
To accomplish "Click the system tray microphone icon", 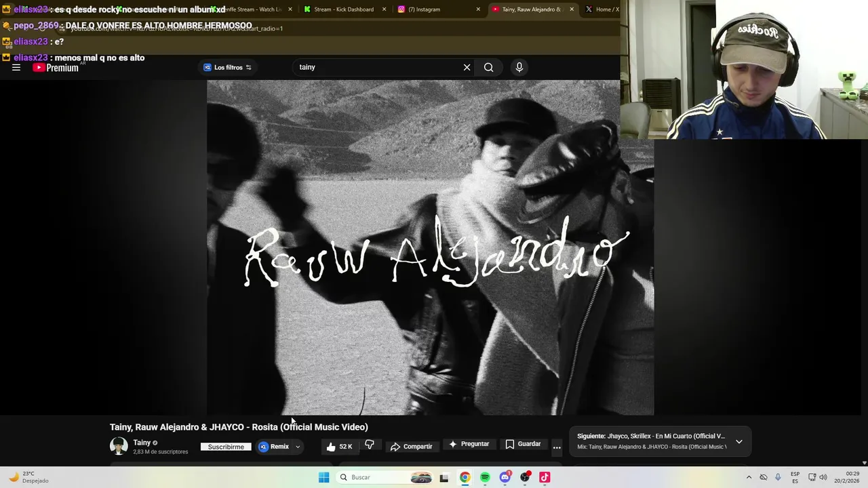I will click(x=778, y=477).
